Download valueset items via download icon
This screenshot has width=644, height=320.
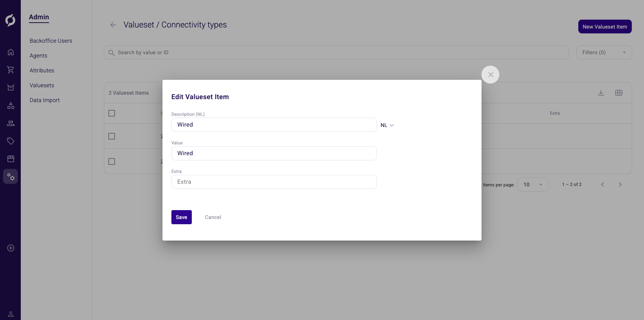point(601,93)
